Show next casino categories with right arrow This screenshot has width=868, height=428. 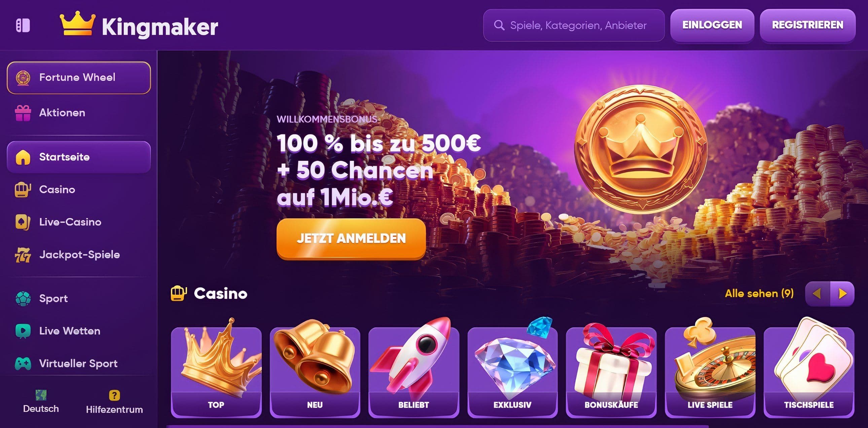(842, 294)
